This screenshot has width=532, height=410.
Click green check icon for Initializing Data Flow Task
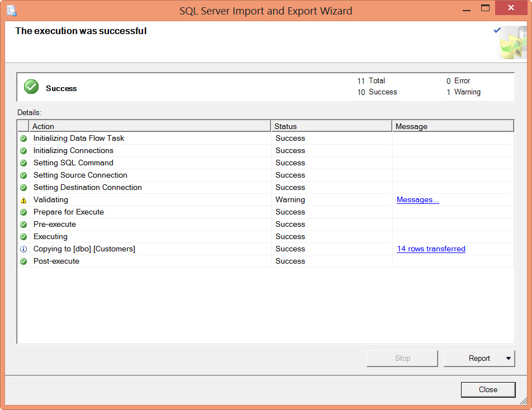coord(23,139)
